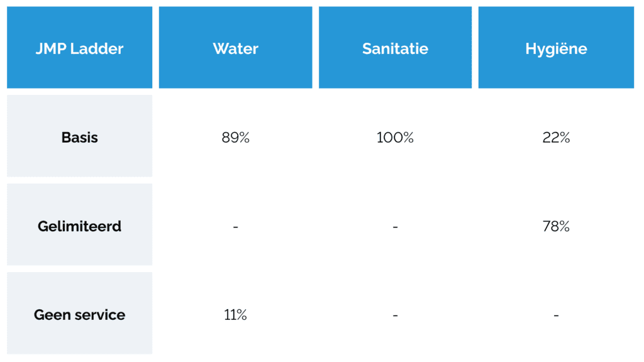Click the word service in the last row
Image resolution: width=644 pixels, height=362 pixels.
(100, 315)
